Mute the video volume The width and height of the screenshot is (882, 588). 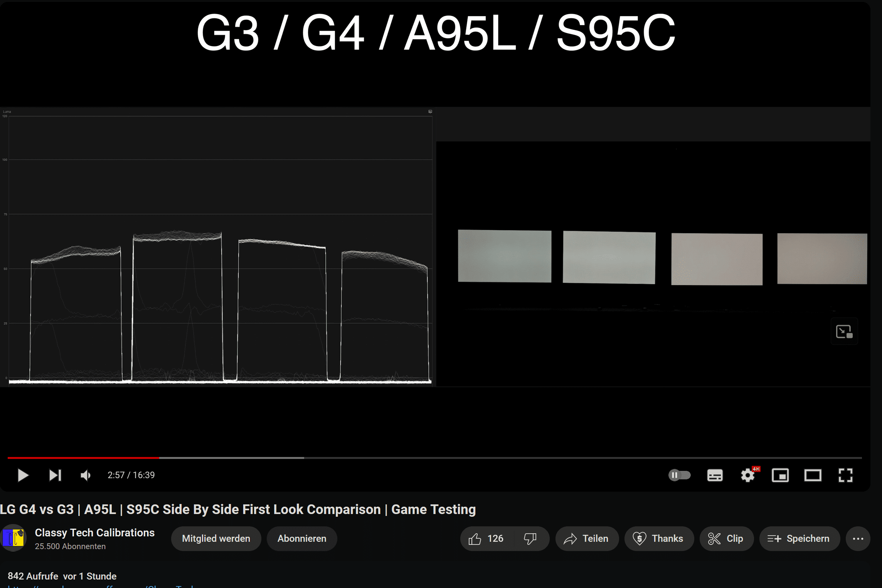(x=86, y=475)
